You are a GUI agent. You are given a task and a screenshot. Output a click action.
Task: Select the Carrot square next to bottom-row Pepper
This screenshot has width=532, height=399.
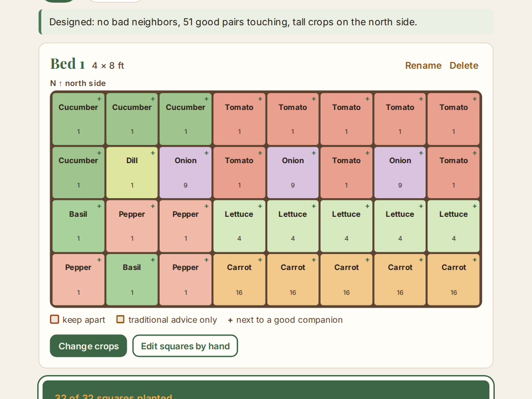click(239, 280)
